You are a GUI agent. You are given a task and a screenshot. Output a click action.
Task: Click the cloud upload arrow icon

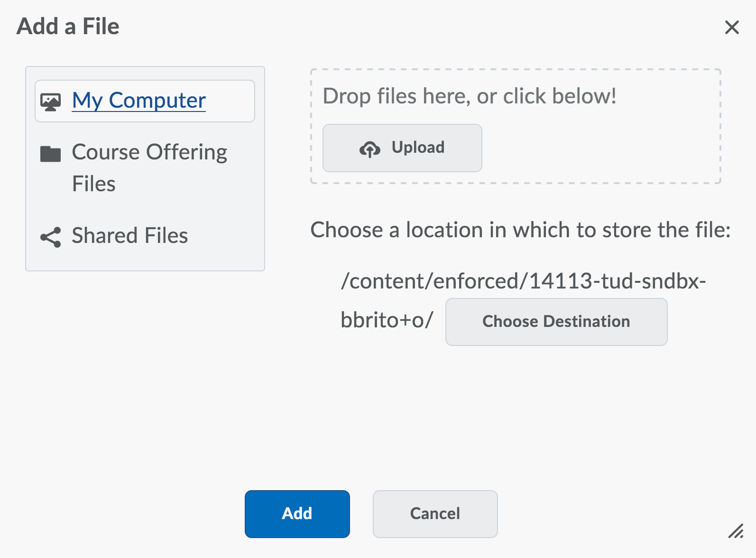(x=369, y=149)
